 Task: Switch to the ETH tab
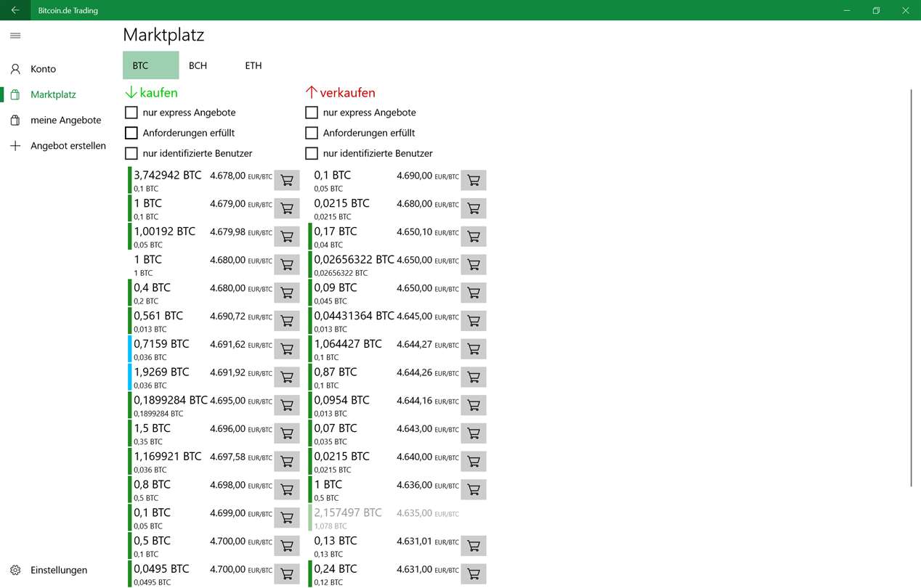click(x=253, y=65)
